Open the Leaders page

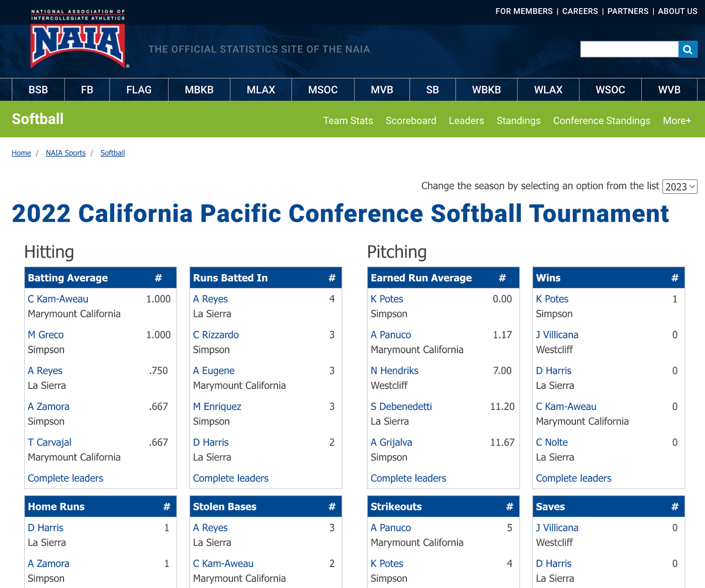[x=466, y=121]
